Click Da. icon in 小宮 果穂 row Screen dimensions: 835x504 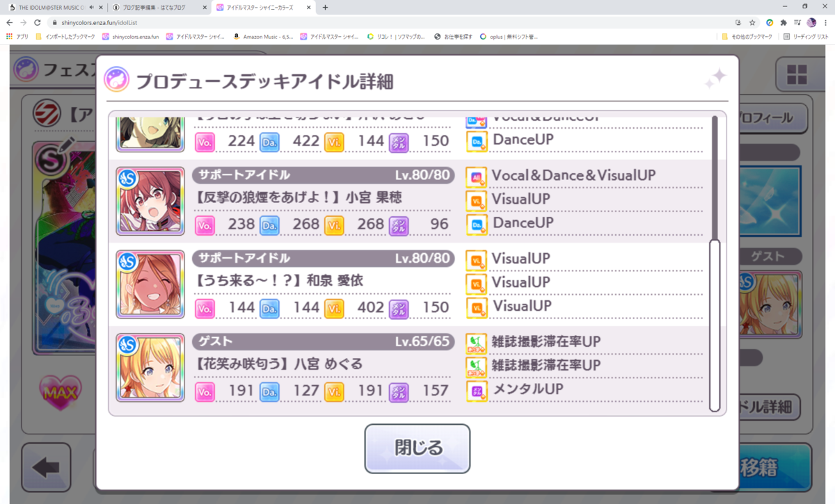tap(269, 225)
